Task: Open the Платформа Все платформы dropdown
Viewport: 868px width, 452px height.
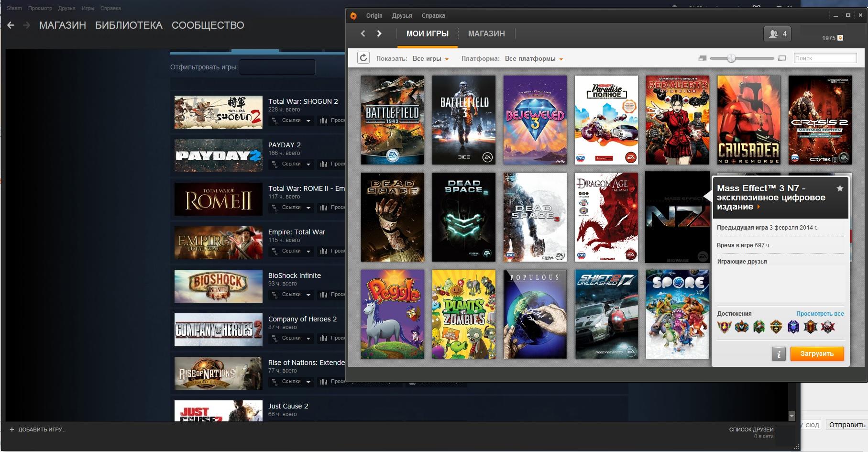Action: pos(534,59)
